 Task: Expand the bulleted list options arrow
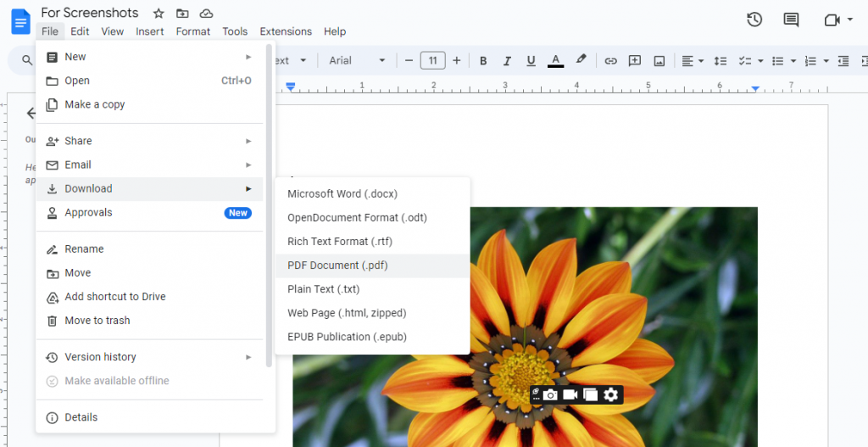pos(793,61)
